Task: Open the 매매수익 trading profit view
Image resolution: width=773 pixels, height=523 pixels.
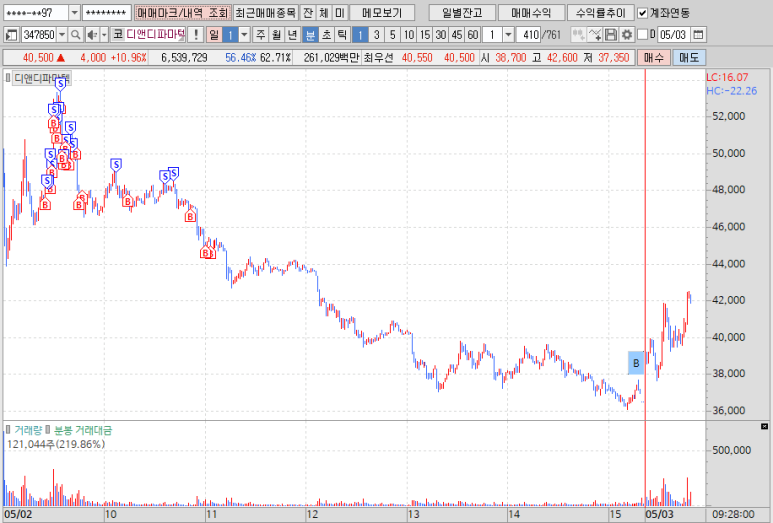Action: click(531, 13)
